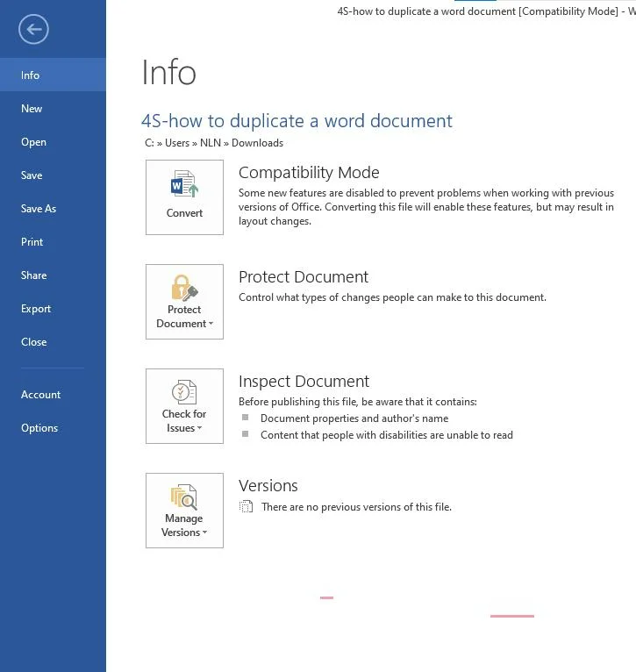The image size is (636, 672).
Task: Open the Check for Issues dropdown
Action: [x=184, y=406]
